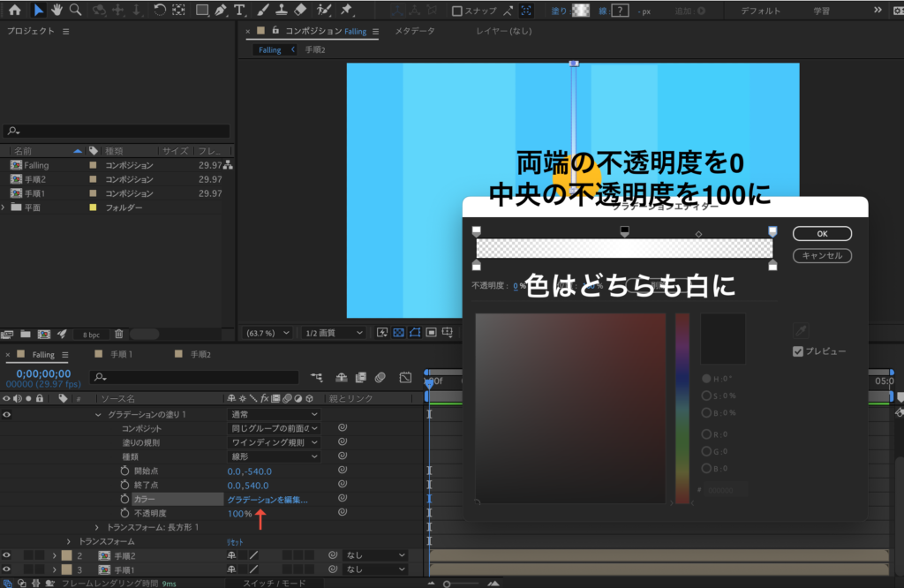Enable the スナップ checkbox

click(457, 11)
